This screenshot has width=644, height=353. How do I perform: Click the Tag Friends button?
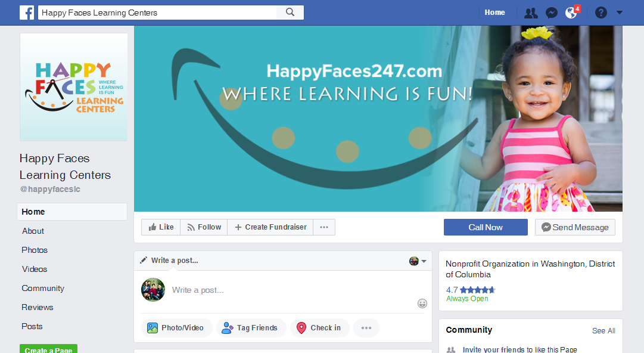251,328
